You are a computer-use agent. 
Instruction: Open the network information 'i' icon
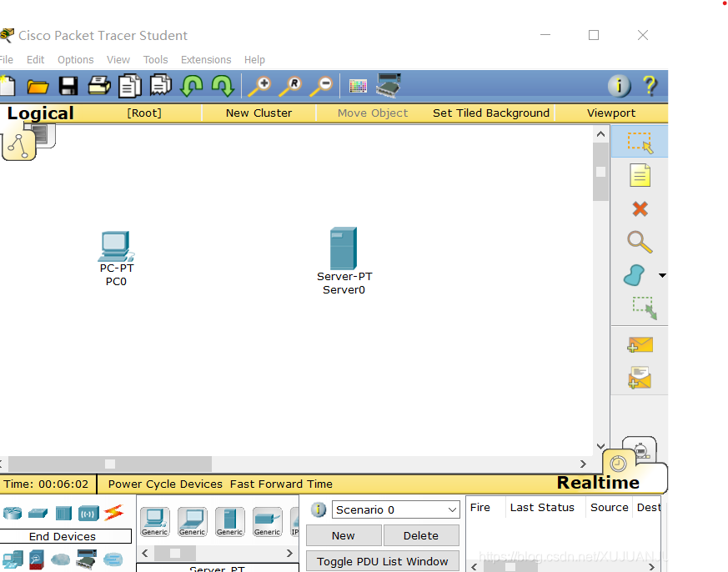[620, 86]
